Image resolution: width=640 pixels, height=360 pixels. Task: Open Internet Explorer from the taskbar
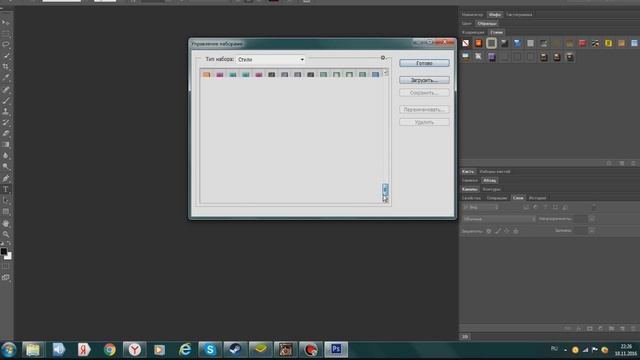pyautogui.click(x=185, y=349)
